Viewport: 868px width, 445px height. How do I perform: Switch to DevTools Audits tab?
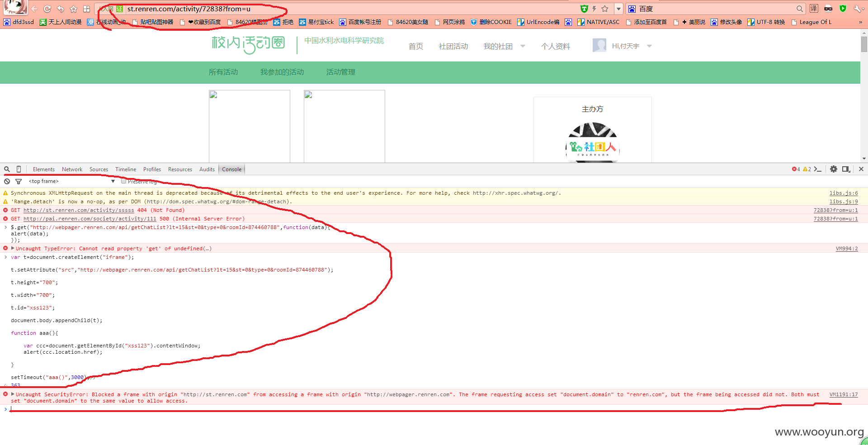click(x=207, y=169)
